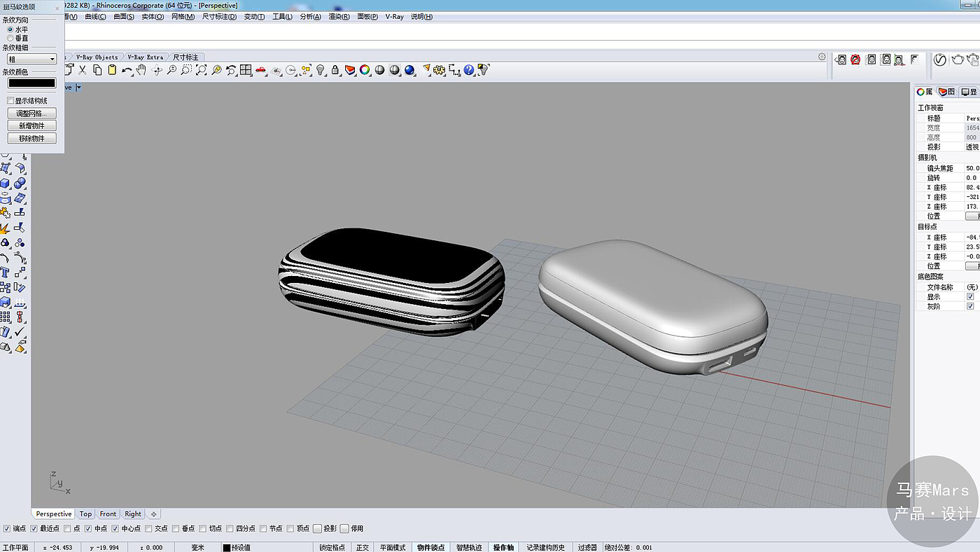Screen dimensions: 980x552
Task: Open the 渲染(R) menu
Action: pos(339,16)
